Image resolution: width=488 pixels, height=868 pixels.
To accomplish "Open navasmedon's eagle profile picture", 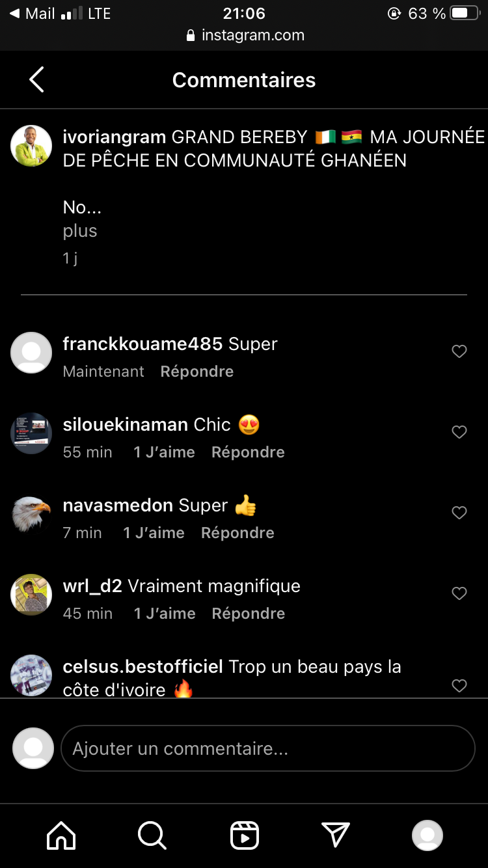I will [x=31, y=514].
